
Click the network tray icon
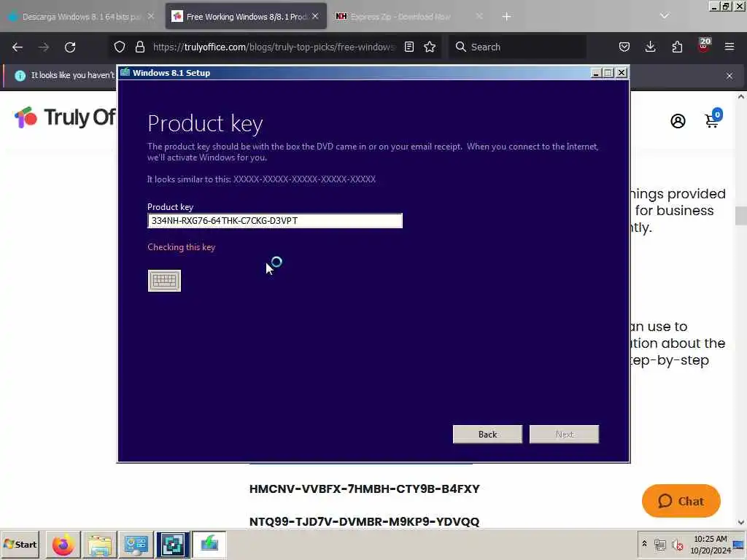[x=659, y=545]
